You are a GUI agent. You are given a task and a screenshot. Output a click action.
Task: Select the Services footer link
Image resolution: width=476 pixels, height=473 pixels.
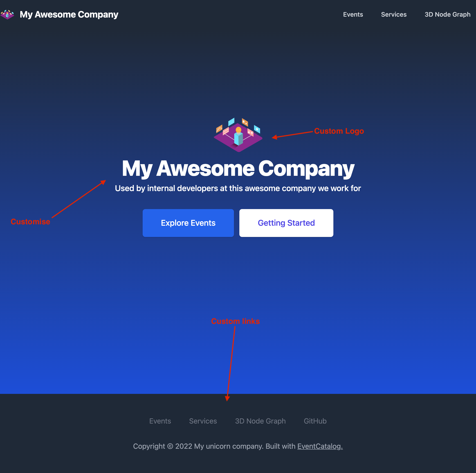(x=203, y=421)
